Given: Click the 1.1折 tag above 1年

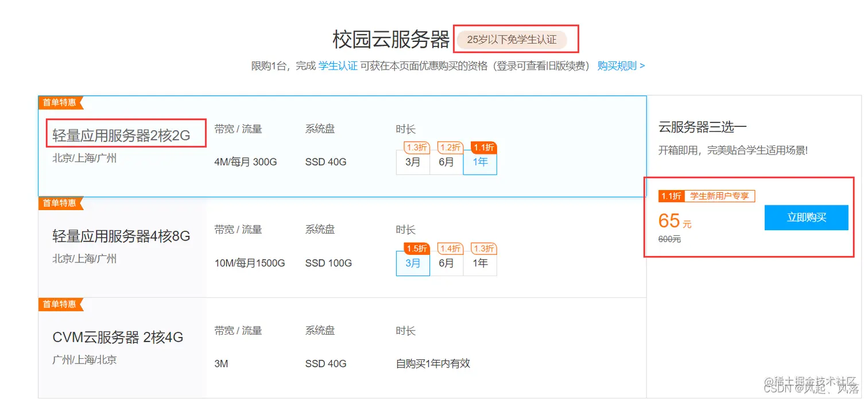Looking at the screenshot, I should pyautogui.click(x=484, y=148).
